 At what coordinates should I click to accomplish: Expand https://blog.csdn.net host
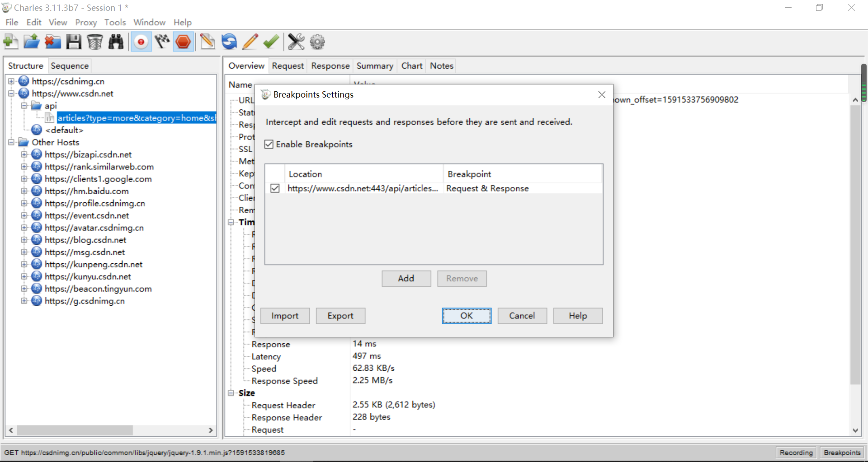(x=24, y=240)
